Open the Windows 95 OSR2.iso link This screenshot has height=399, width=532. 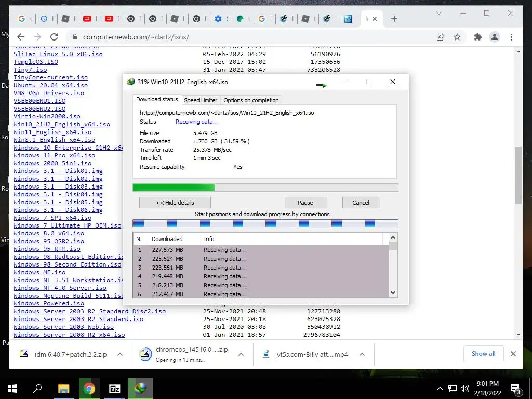pyautogui.click(x=48, y=241)
